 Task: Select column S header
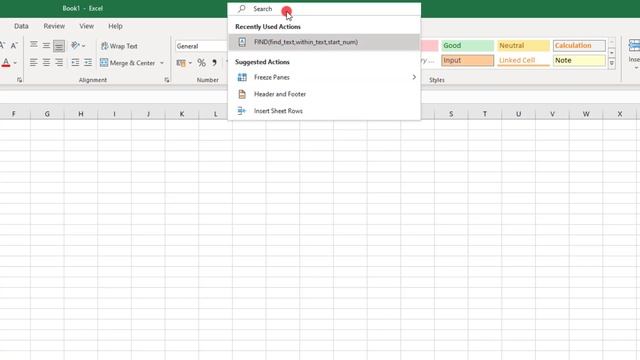(x=451, y=114)
